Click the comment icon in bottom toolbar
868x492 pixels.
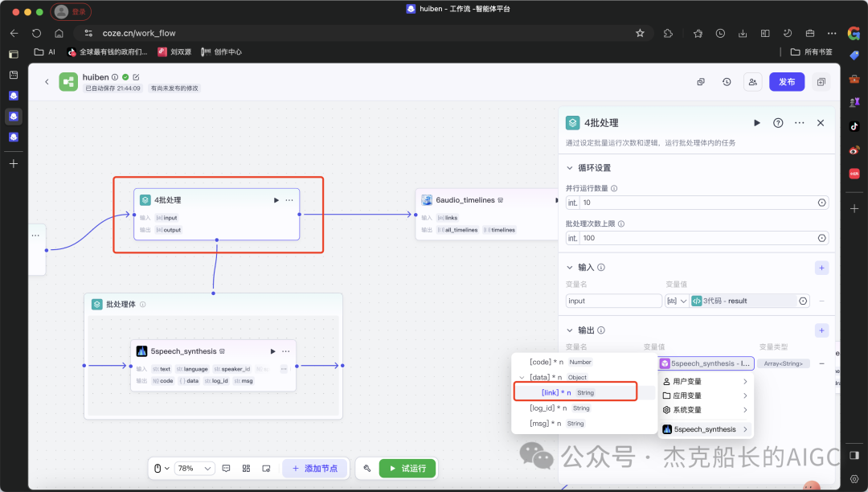coord(227,468)
